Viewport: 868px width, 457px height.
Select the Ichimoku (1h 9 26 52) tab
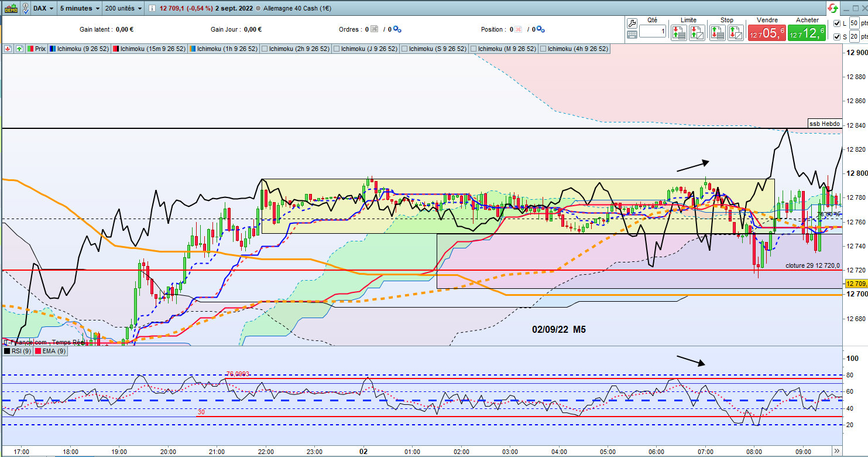(224, 49)
